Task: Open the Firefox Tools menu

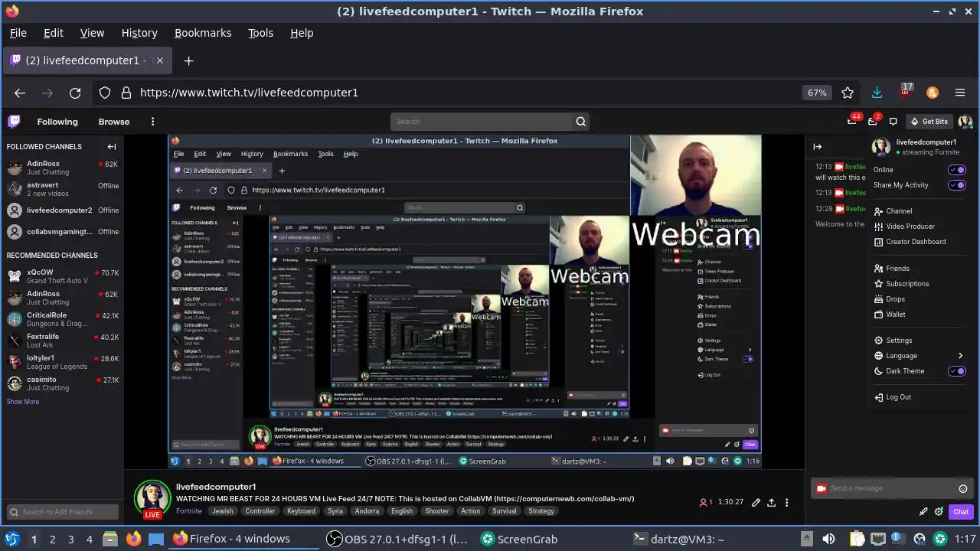Action: pyautogui.click(x=260, y=33)
